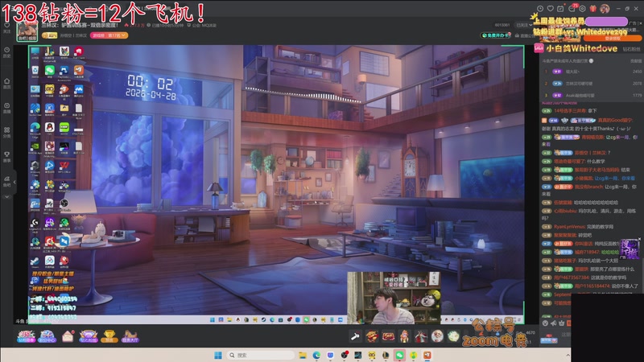Click the 钻粉 activity icon at bottom left
The height and width of the screenshot is (362, 644).
pos(26,336)
